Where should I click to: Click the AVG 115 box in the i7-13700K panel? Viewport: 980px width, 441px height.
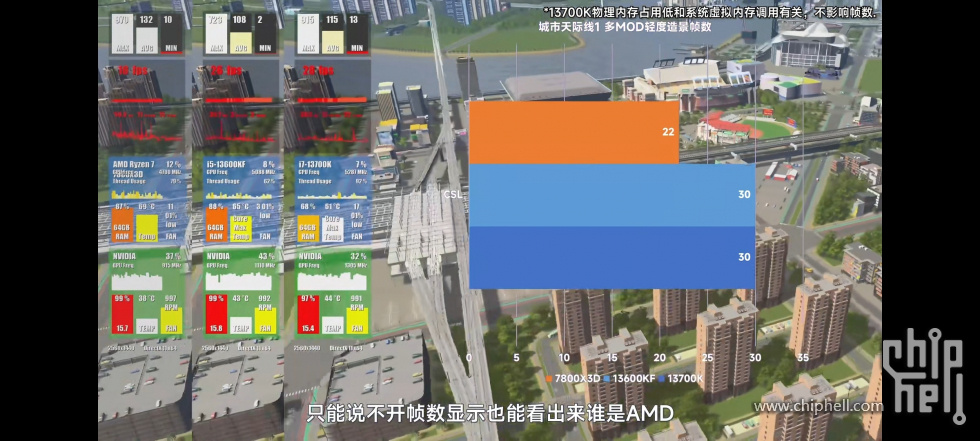tap(332, 34)
